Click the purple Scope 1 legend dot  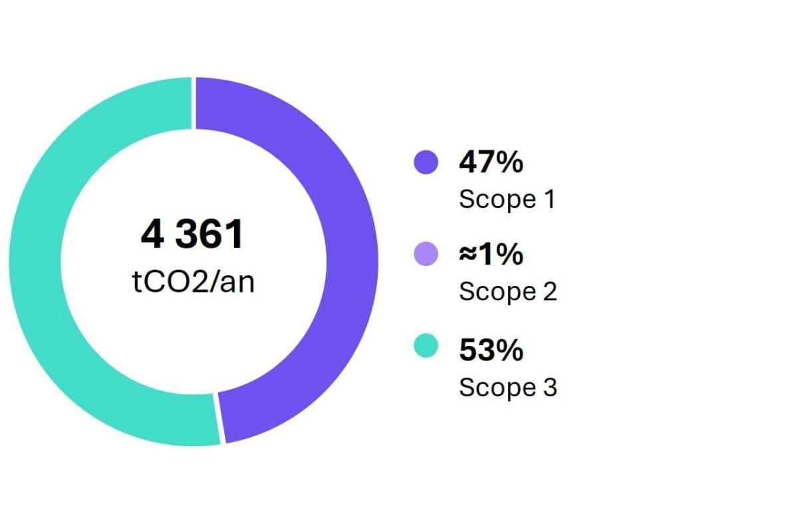coord(426,162)
